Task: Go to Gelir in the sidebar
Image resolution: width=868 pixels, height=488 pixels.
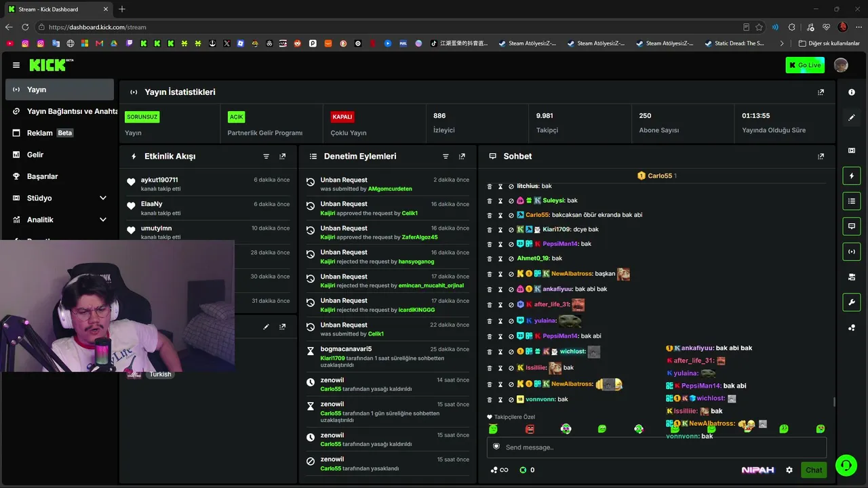Action: (60, 155)
